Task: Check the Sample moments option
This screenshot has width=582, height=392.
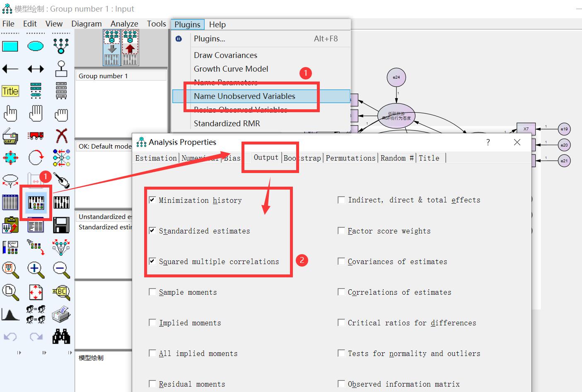Action: click(152, 291)
